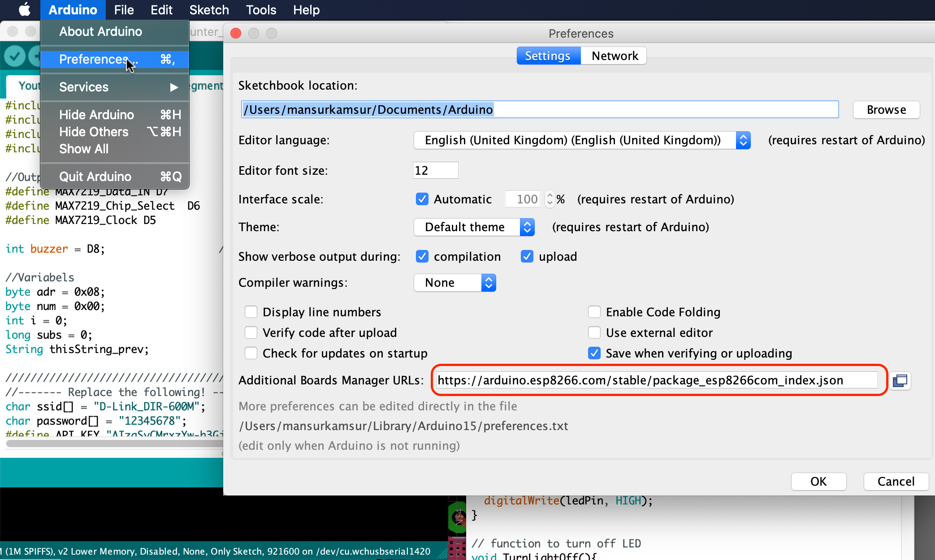The image size is (935, 560).
Task: Switch to the Network tab
Action: coord(614,56)
